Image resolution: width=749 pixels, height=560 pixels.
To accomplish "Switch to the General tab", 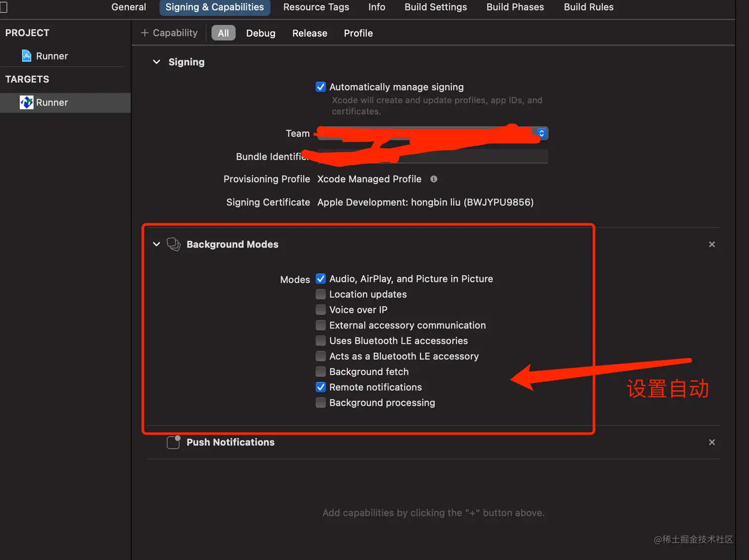I will pos(129,7).
